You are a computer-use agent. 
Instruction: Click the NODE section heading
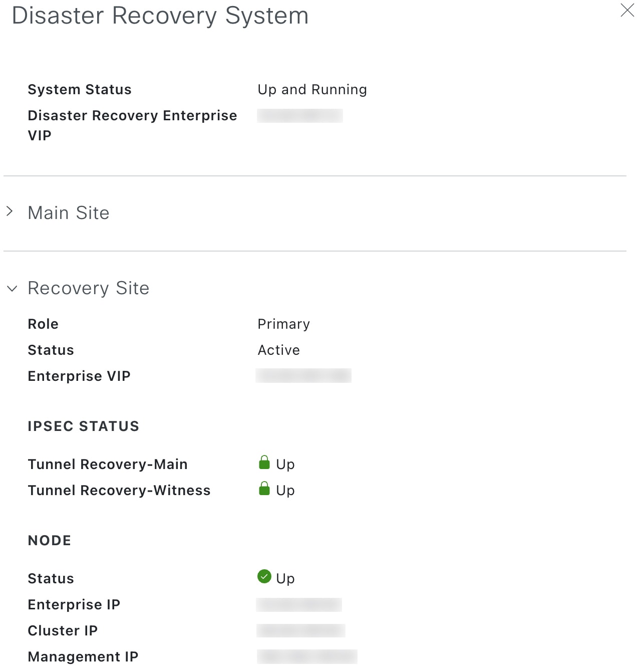[x=50, y=541]
